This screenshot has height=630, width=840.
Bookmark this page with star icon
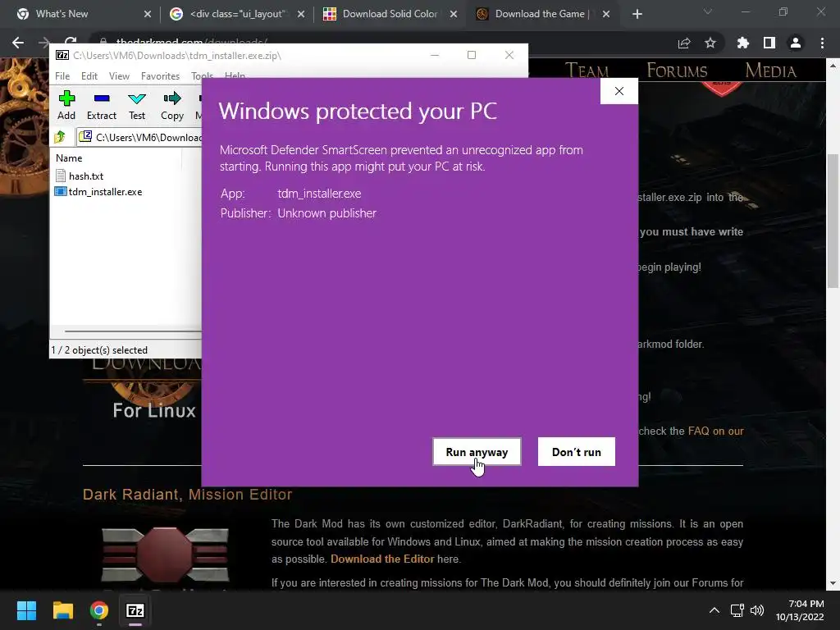click(710, 43)
